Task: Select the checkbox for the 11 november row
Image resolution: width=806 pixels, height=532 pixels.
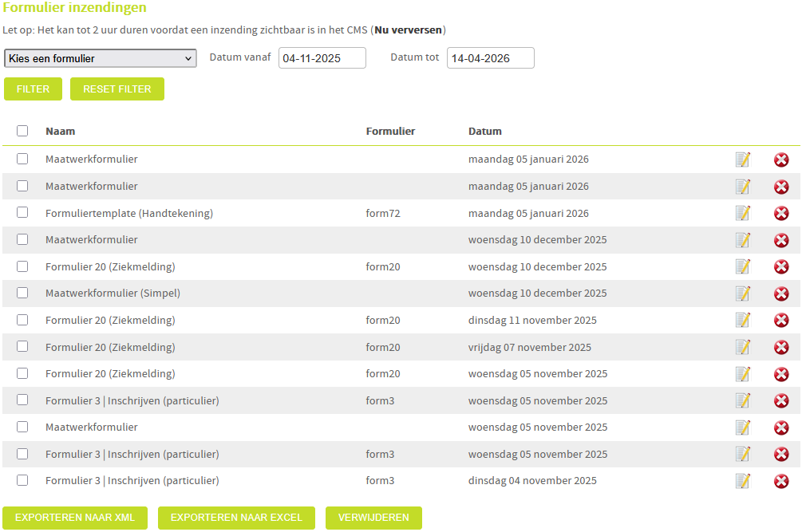Action: coord(22,319)
